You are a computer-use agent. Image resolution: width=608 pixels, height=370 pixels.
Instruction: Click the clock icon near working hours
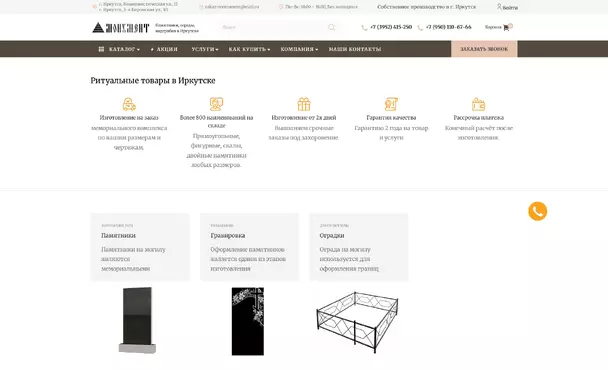(281, 7)
